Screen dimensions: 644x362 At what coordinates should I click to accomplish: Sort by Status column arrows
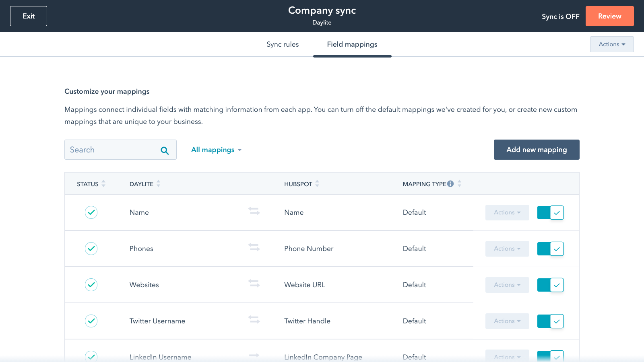coord(103,184)
